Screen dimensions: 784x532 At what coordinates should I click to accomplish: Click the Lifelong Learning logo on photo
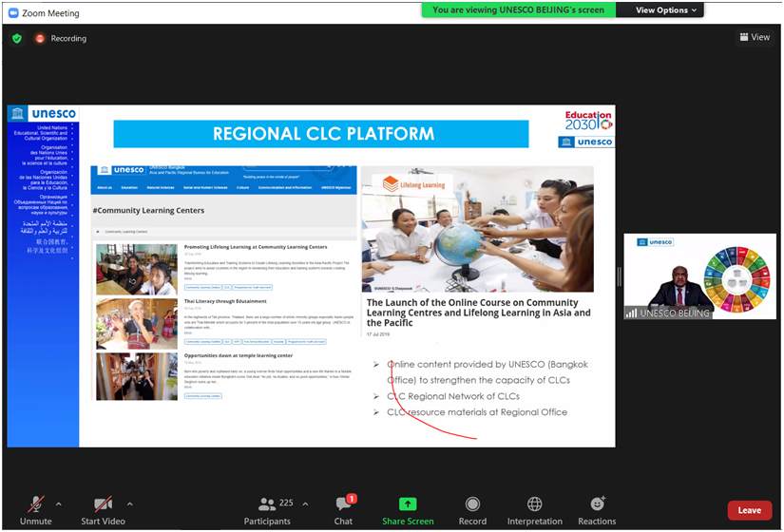[x=414, y=184]
